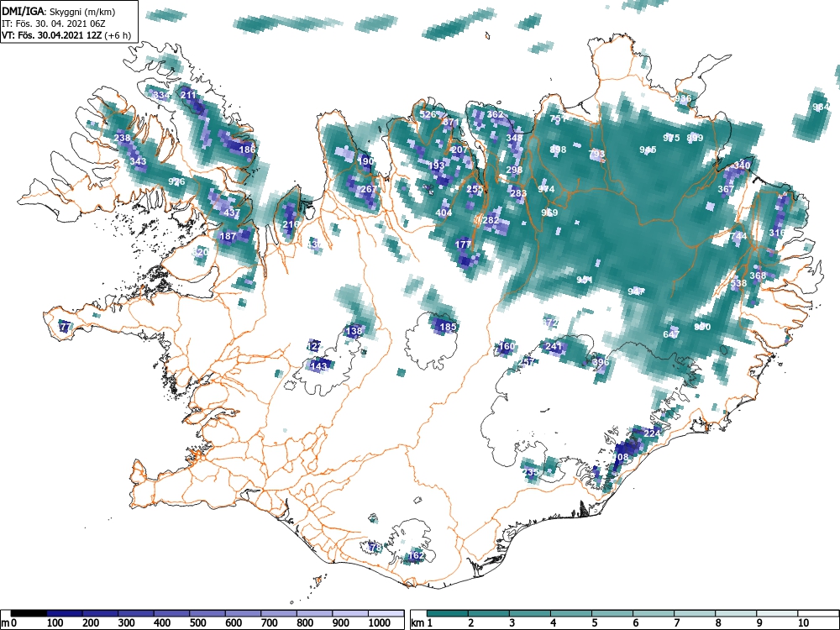The width and height of the screenshot is (840, 630).
Task: Click the visibility value 185 near the glacier
Action: (448, 326)
